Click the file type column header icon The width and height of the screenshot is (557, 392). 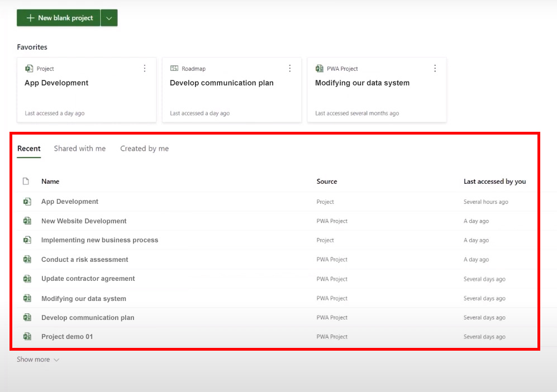pyautogui.click(x=26, y=181)
